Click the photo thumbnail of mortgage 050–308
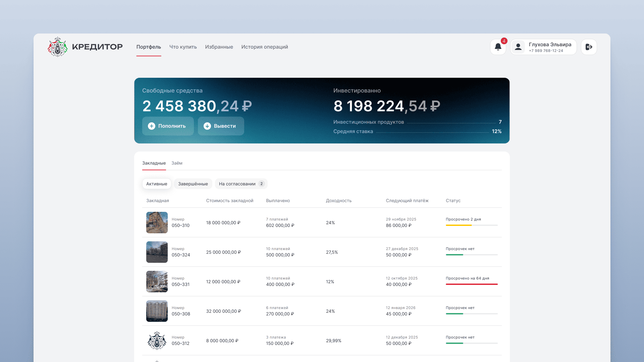This screenshot has width=644, height=362. pos(157,311)
